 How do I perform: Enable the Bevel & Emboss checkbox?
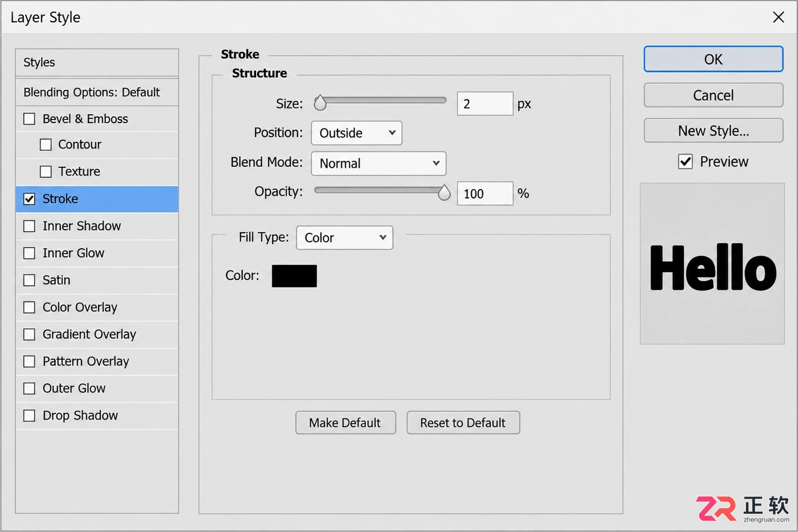(29, 119)
